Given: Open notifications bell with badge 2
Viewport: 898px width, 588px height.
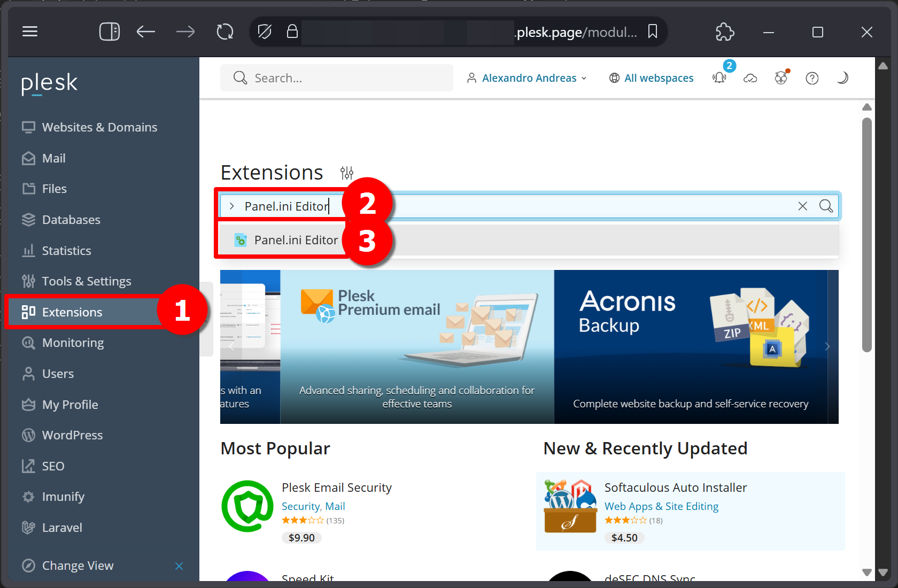Looking at the screenshot, I should pyautogui.click(x=720, y=78).
